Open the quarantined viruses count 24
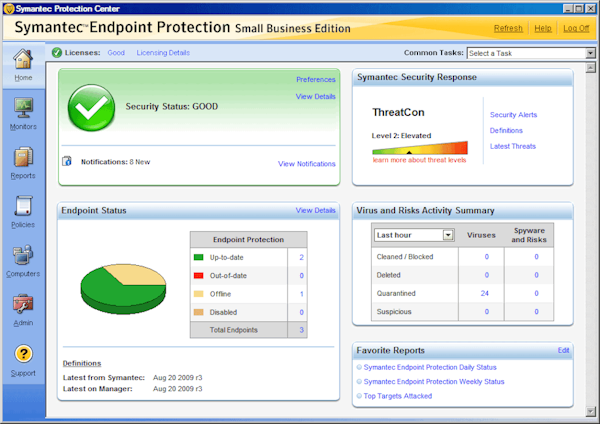Image resolution: width=600 pixels, height=424 pixels. pos(485,293)
